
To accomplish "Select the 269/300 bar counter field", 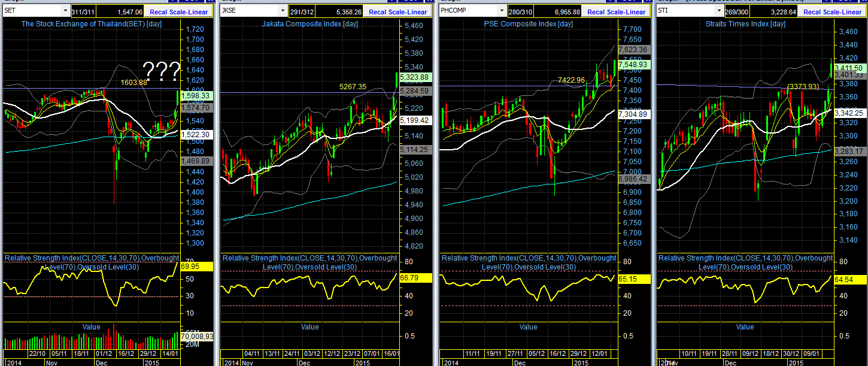I will (736, 11).
